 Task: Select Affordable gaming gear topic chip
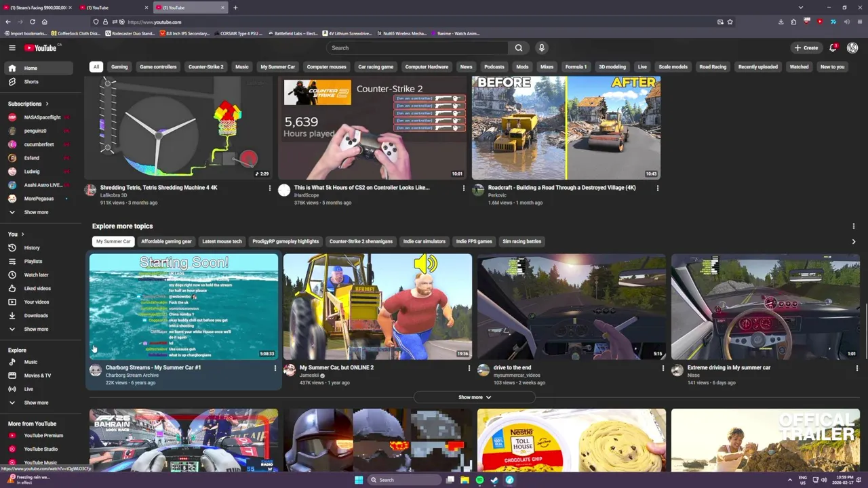[166, 241]
